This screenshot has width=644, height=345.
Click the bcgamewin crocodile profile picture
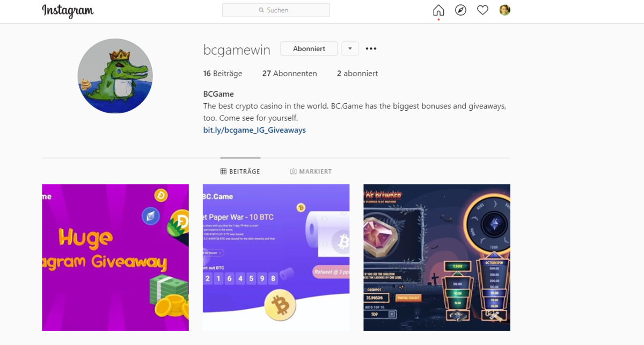pyautogui.click(x=115, y=76)
